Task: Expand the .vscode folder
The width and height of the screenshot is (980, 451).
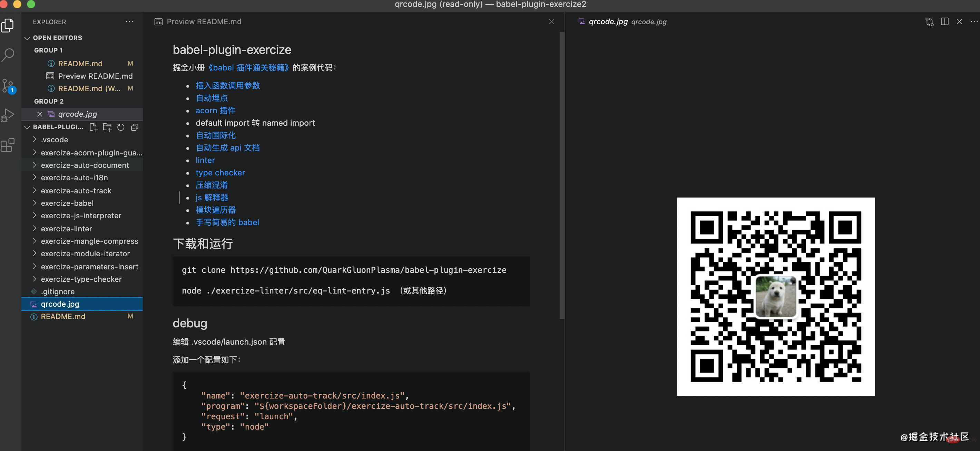Action: [55, 140]
